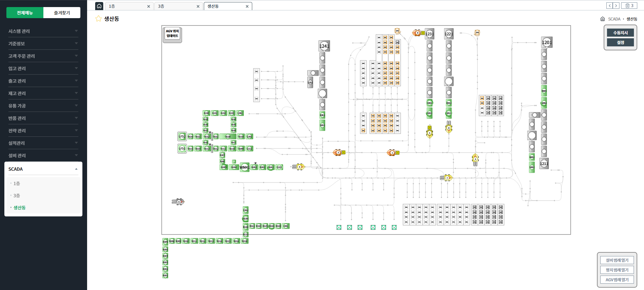Open AGV legend via AGV범례열기
This screenshot has width=644, height=290.
point(617,280)
